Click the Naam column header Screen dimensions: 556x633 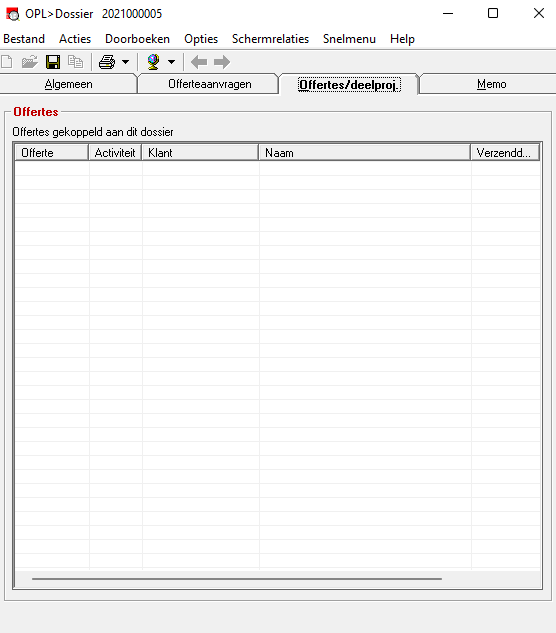pyautogui.click(x=365, y=153)
